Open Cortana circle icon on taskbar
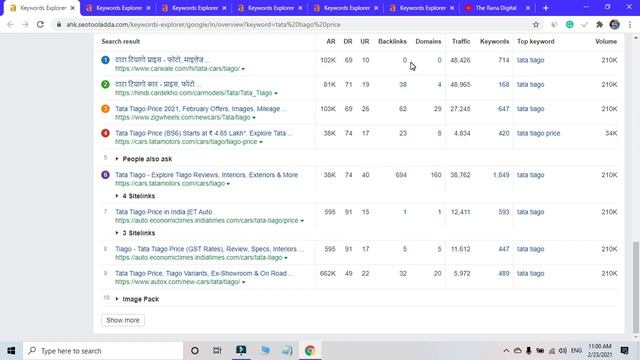The image size is (640, 360). (195, 351)
